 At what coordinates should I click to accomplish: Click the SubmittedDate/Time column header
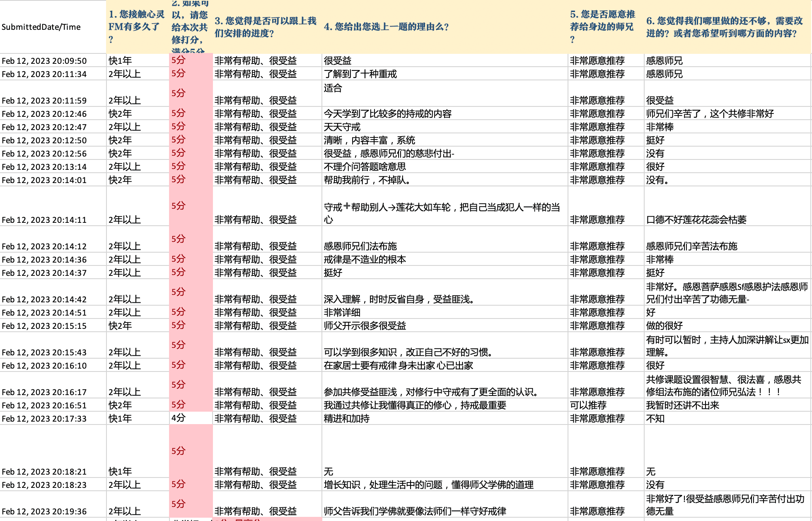click(x=41, y=27)
